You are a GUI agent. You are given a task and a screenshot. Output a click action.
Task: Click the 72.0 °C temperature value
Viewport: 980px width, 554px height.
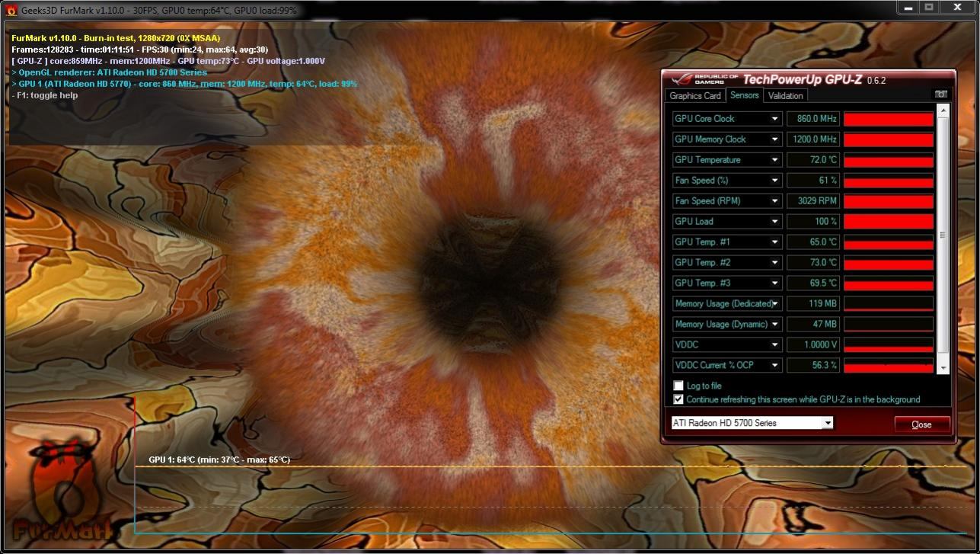[813, 160]
